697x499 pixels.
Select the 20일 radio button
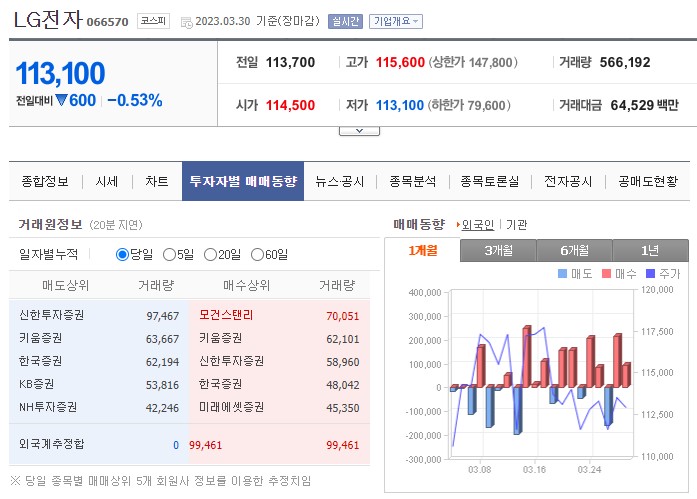point(210,255)
